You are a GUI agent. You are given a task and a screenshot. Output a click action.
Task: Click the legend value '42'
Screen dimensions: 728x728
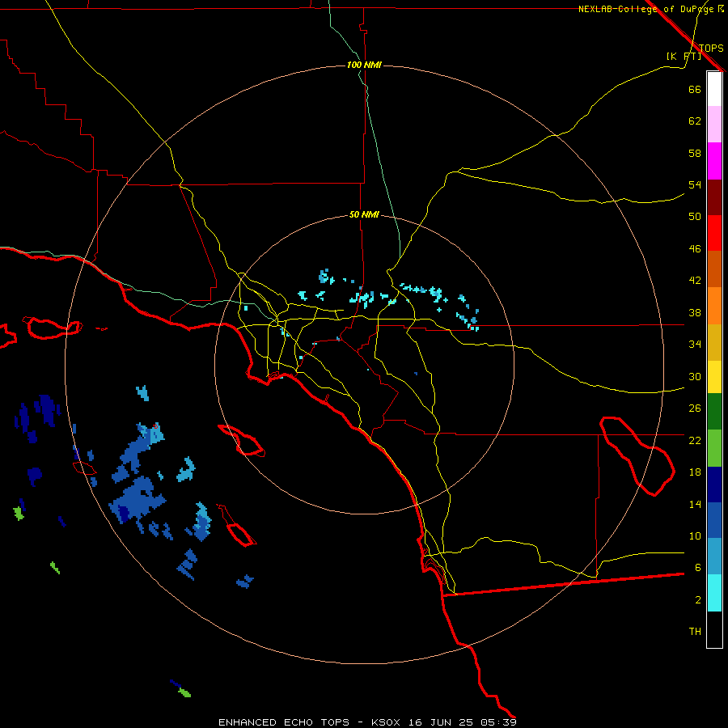pyautogui.click(x=695, y=281)
